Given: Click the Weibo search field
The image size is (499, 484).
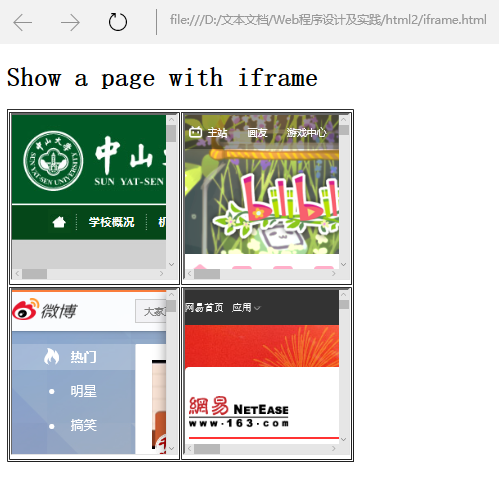Looking at the screenshot, I should coord(151,311).
